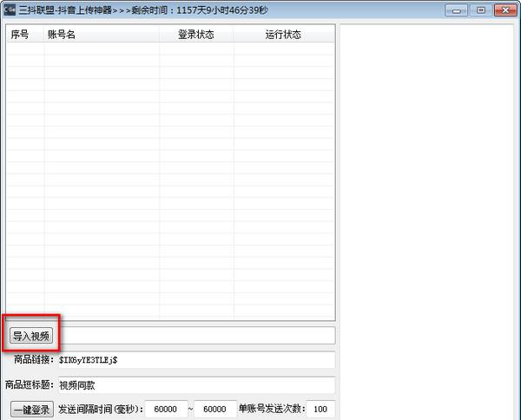Screen dimensions: 521x420
Task: Click the 商品短标题: label
Action: pos(30,384)
